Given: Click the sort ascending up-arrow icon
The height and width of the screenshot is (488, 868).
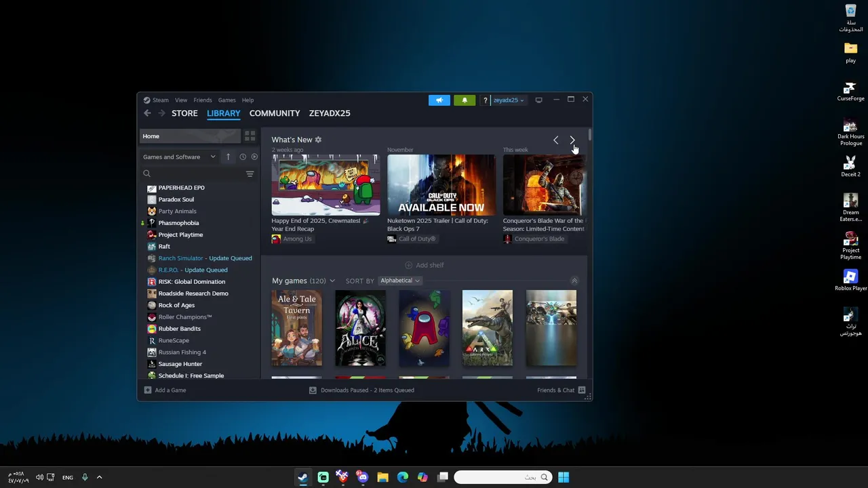Looking at the screenshot, I should tap(228, 157).
